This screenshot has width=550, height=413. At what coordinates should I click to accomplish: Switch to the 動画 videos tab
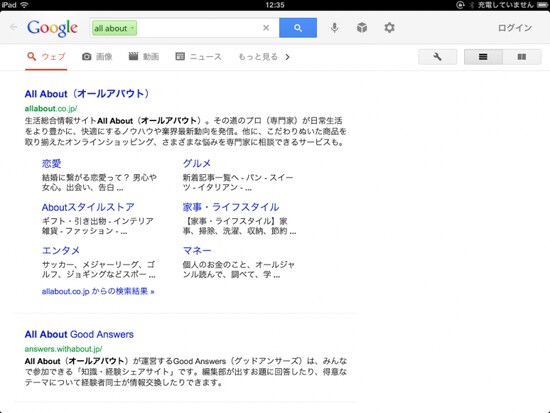point(144,56)
